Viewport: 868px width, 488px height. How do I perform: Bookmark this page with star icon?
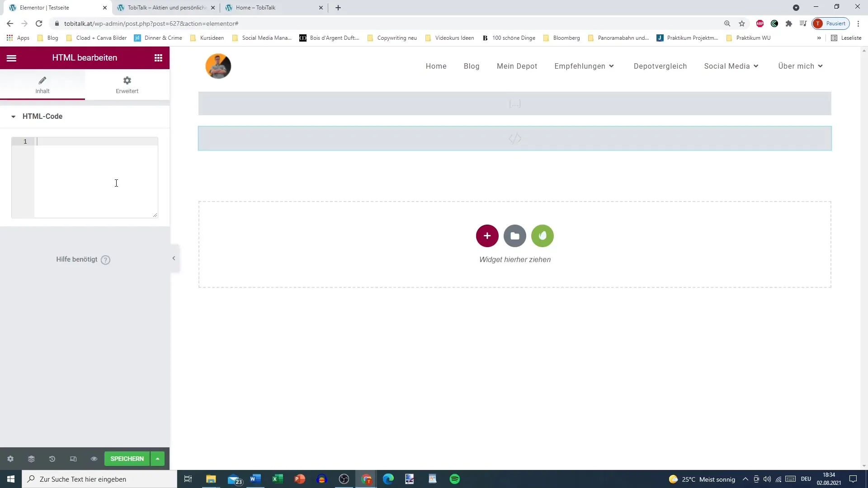tap(742, 23)
